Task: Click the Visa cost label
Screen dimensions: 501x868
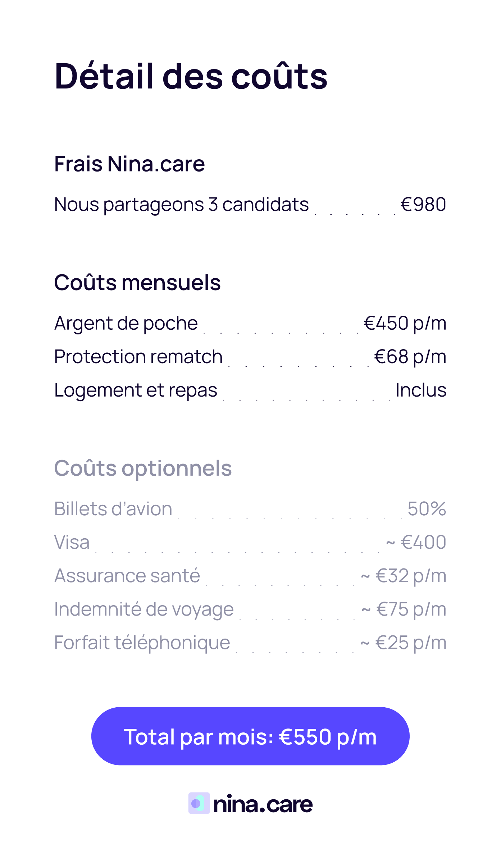Action: coord(72,542)
